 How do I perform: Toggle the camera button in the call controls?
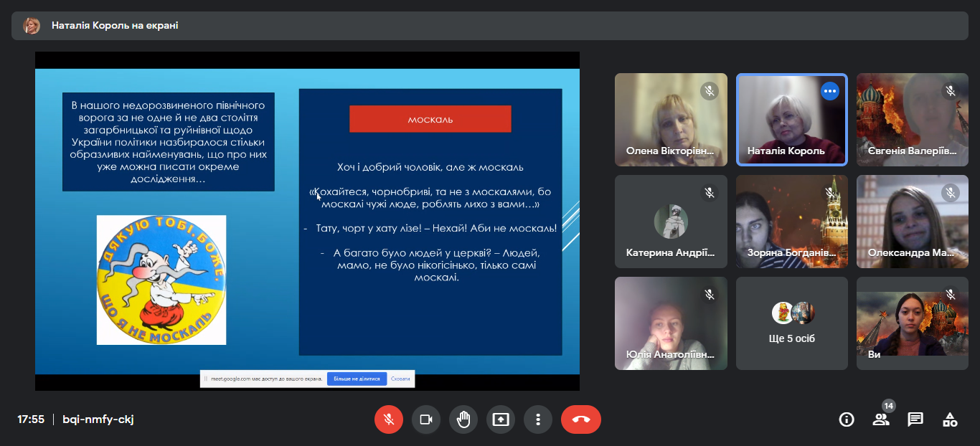point(426,419)
